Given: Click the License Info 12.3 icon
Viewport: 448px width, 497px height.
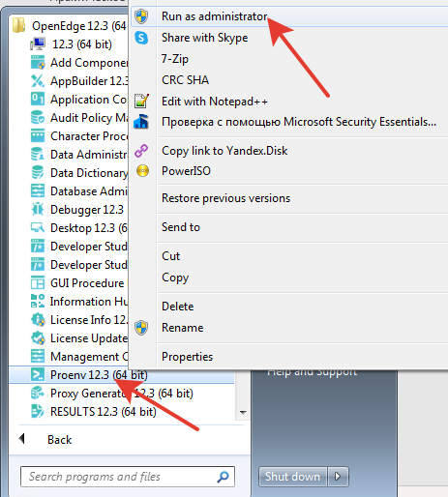Looking at the screenshot, I should coord(38,320).
